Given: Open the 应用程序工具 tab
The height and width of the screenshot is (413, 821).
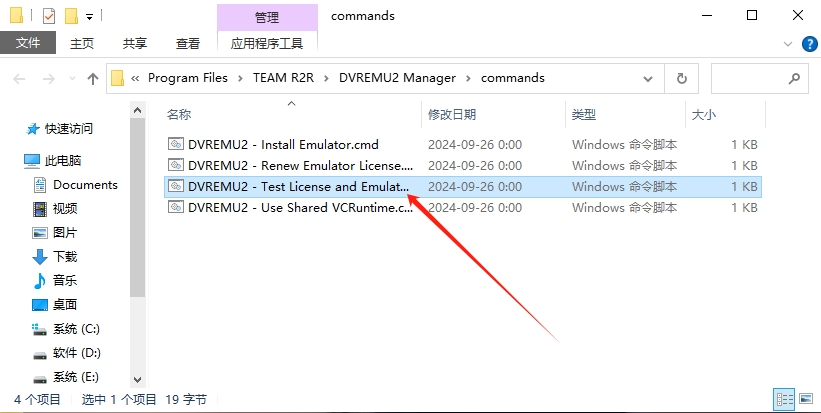Looking at the screenshot, I should point(266,43).
